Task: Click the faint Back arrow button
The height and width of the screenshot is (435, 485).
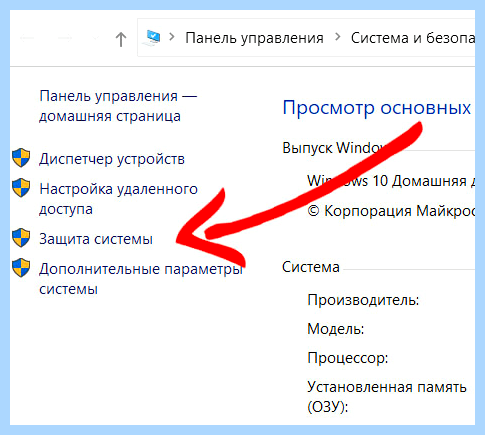Action: [27, 38]
